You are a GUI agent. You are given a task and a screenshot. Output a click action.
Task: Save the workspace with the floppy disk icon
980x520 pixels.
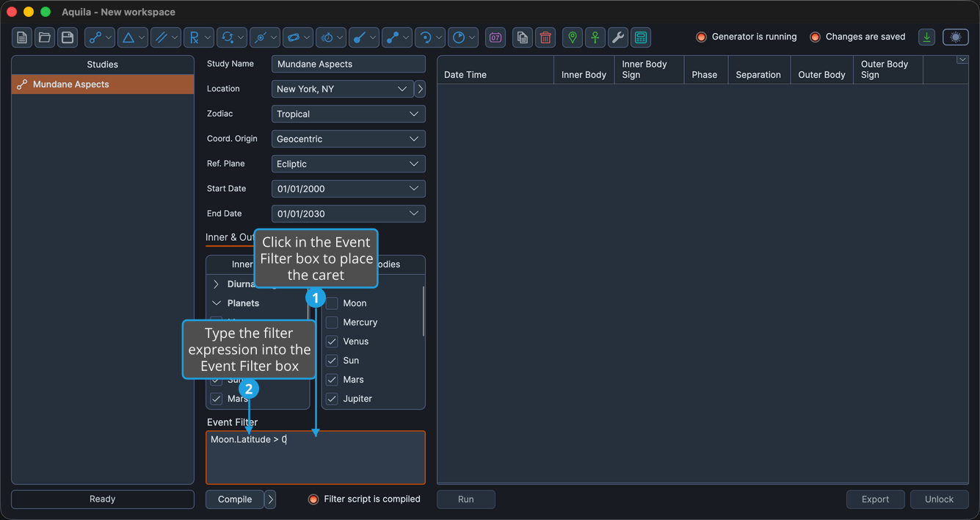[x=68, y=37]
